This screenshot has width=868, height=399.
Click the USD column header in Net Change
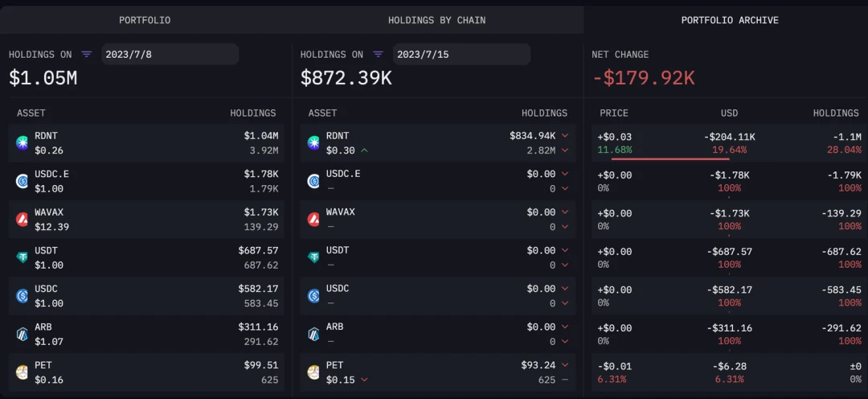(x=729, y=113)
